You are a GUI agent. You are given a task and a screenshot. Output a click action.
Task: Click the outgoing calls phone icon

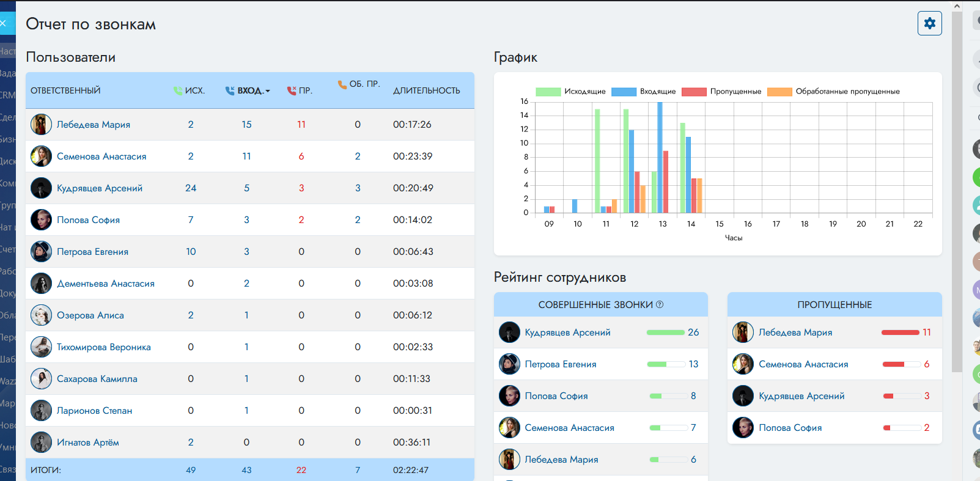(x=178, y=90)
